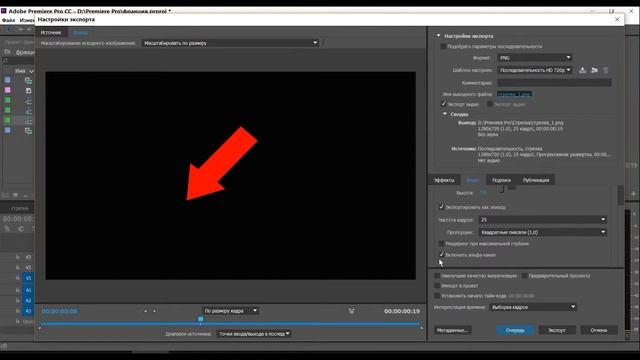Collapse the Summary section triangle

tap(445, 114)
